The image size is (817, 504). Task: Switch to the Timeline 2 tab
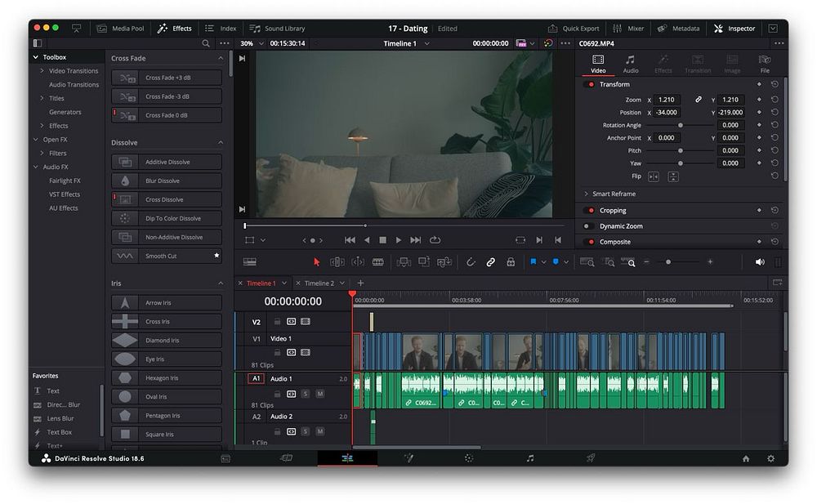[x=319, y=283]
